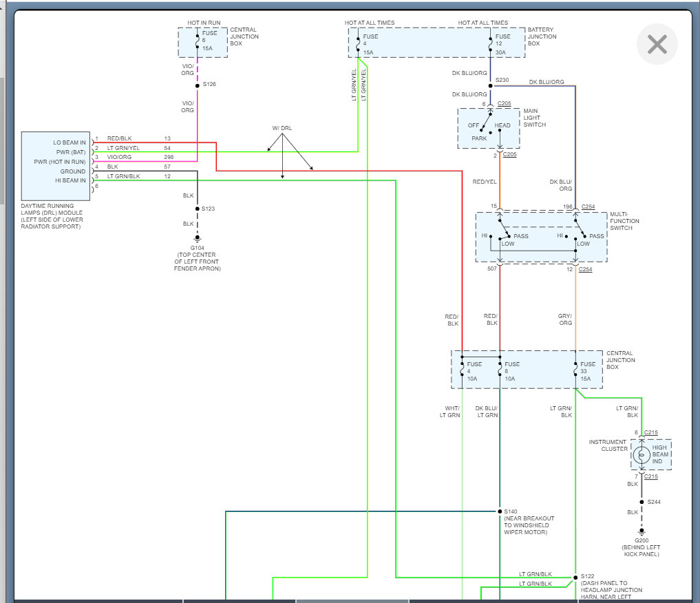Click the "W/ DRL" annotation label
Screen dimensions: 700x603
pyautogui.click(x=282, y=128)
